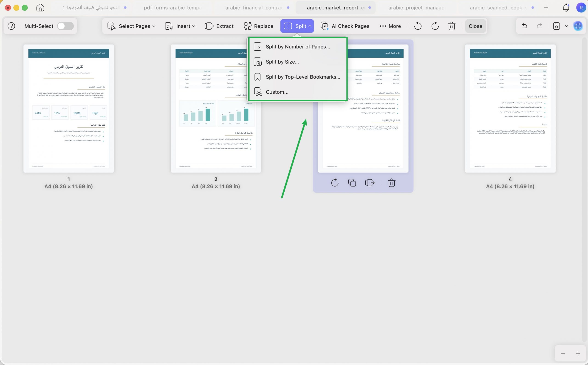Click the scissors Custom split icon
Image resolution: width=588 pixels, height=365 pixels.
point(258,92)
